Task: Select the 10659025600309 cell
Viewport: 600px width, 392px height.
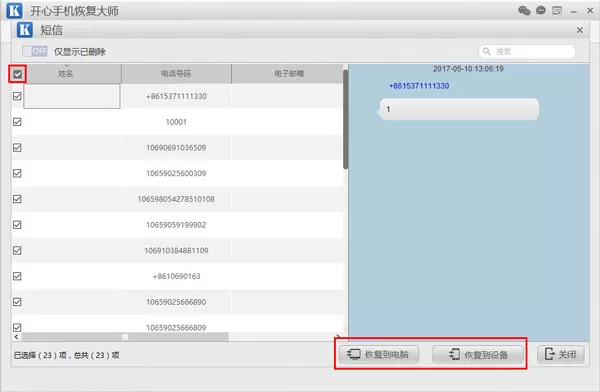Action: tap(176, 173)
